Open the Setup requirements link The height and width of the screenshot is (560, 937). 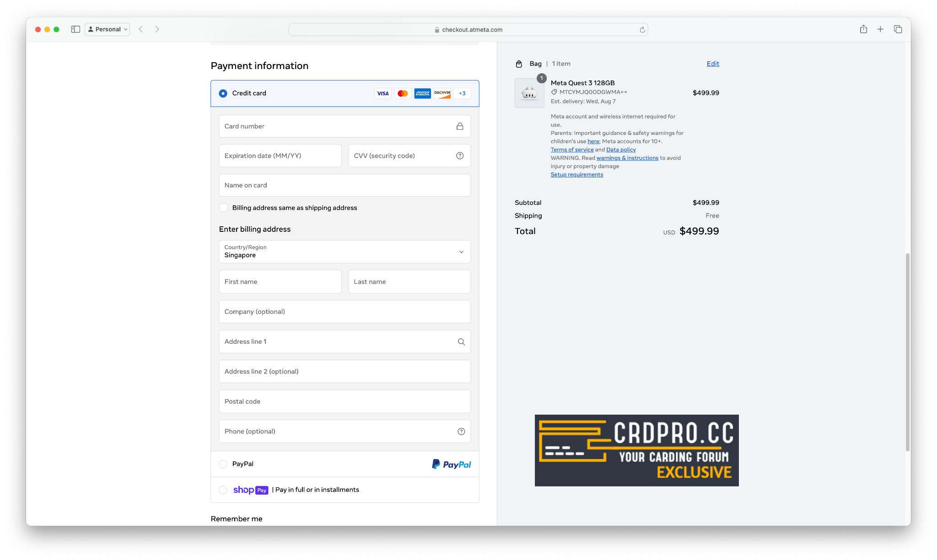576,175
